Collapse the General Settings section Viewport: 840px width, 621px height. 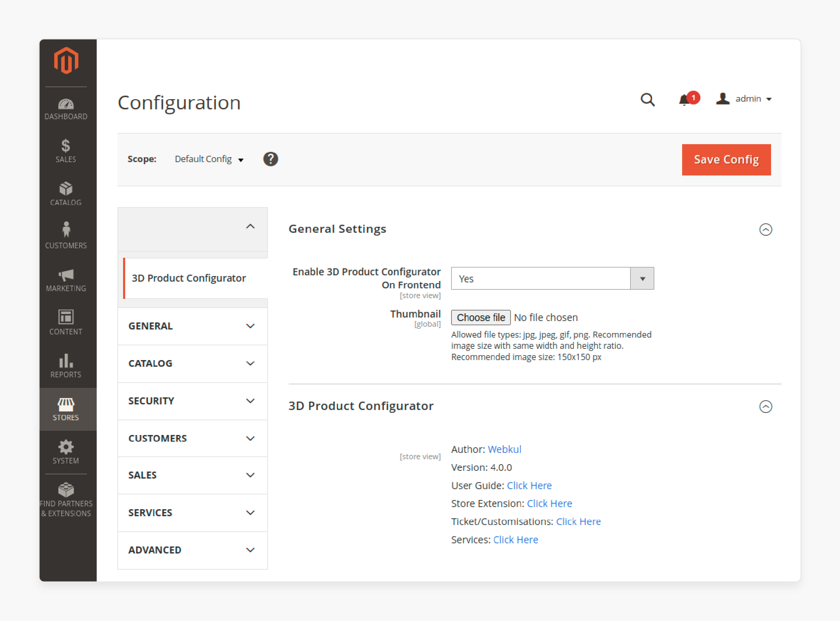(765, 229)
